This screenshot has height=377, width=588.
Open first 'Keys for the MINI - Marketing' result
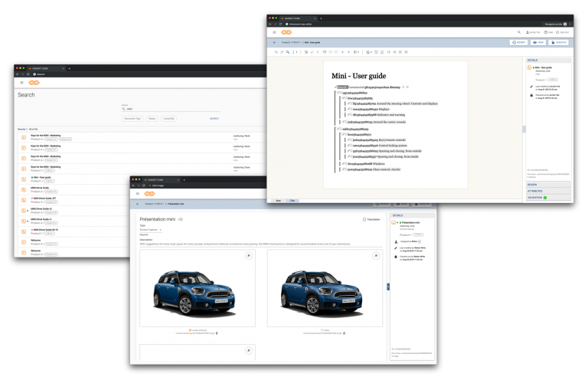click(45, 136)
